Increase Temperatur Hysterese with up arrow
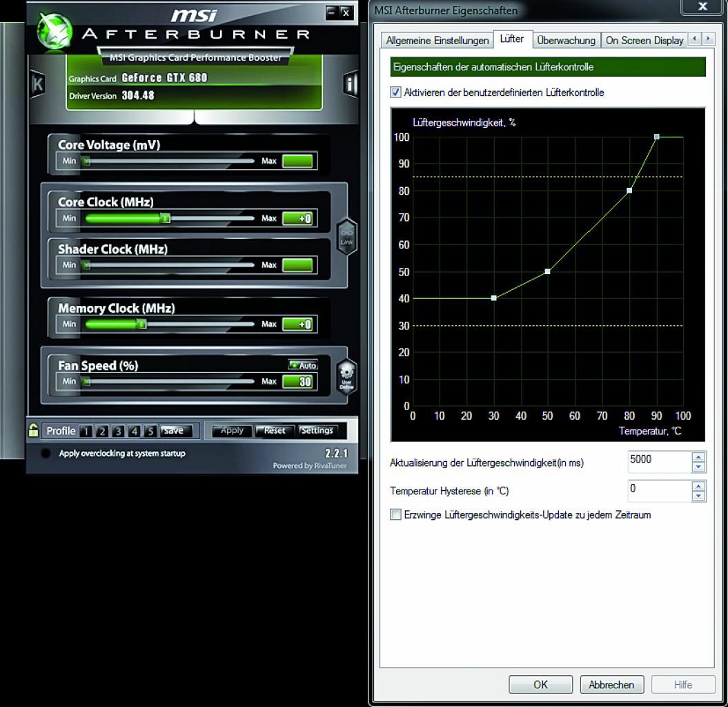The height and width of the screenshot is (707, 728). click(x=698, y=486)
